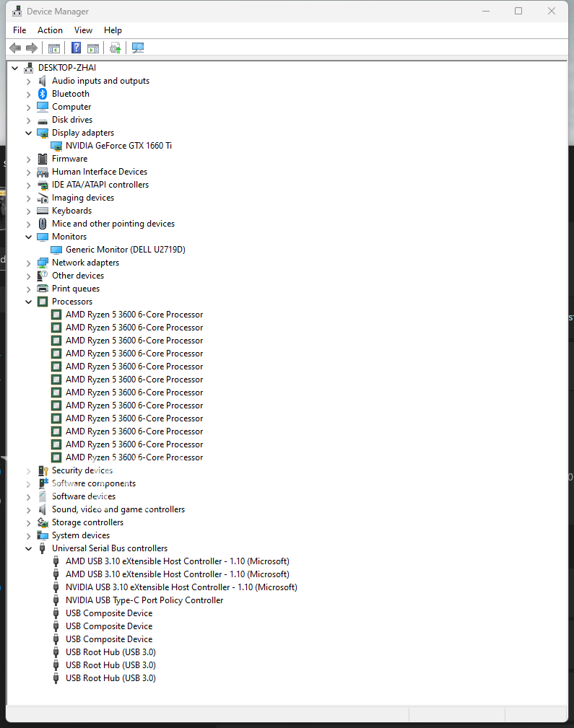Screen dimensions: 574x728
Task: Open the blue Help icon in toolbar
Action: (x=76, y=48)
